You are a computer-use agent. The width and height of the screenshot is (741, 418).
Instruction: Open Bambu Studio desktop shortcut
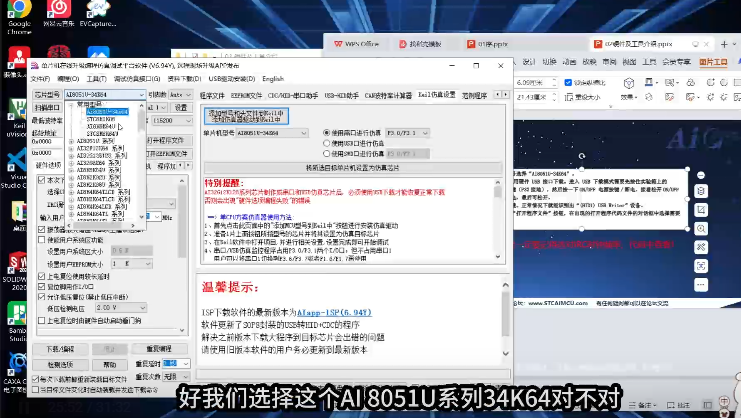pyautogui.click(x=17, y=321)
